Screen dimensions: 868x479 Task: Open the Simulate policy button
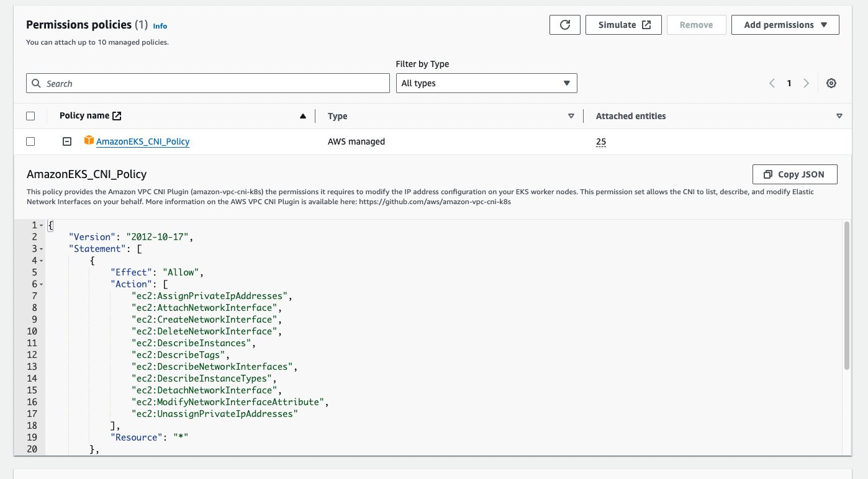click(x=623, y=25)
